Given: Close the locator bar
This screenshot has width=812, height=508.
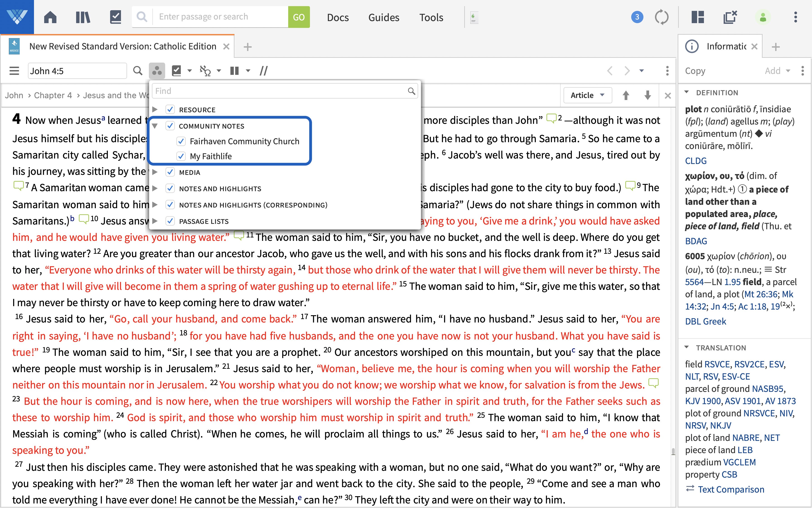Looking at the screenshot, I should point(668,96).
